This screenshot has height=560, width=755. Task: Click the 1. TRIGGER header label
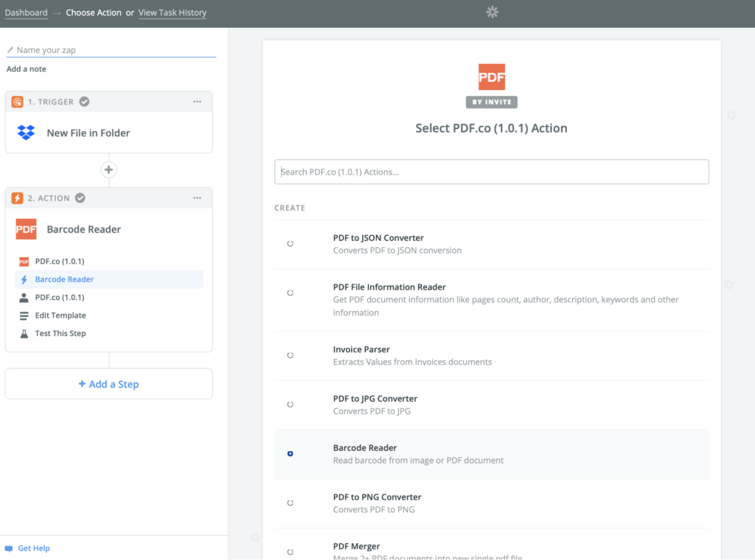click(x=51, y=102)
